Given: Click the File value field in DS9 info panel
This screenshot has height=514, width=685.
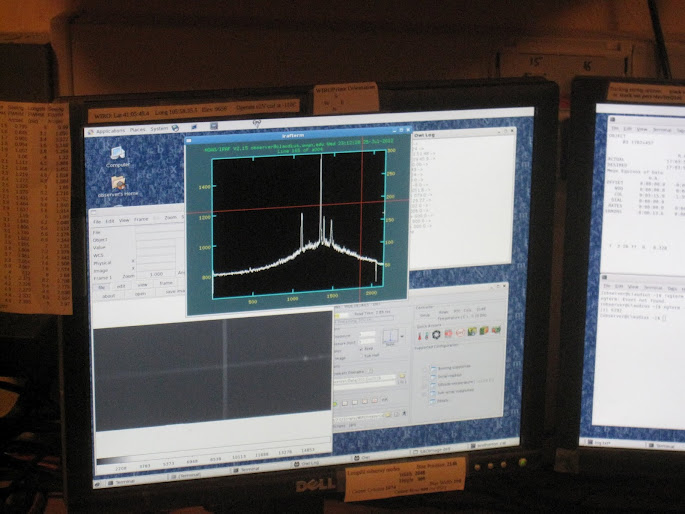Looking at the screenshot, I should [160, 231].
